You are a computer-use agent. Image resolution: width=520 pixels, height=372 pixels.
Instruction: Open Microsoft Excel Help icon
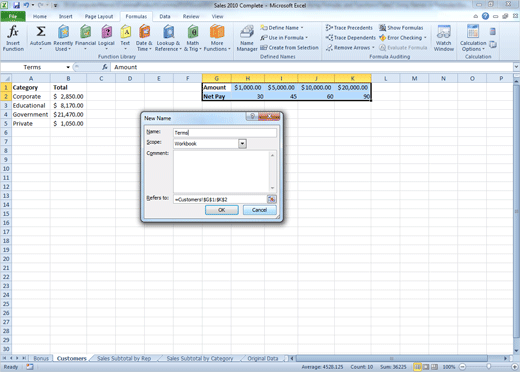click(485, 16)
